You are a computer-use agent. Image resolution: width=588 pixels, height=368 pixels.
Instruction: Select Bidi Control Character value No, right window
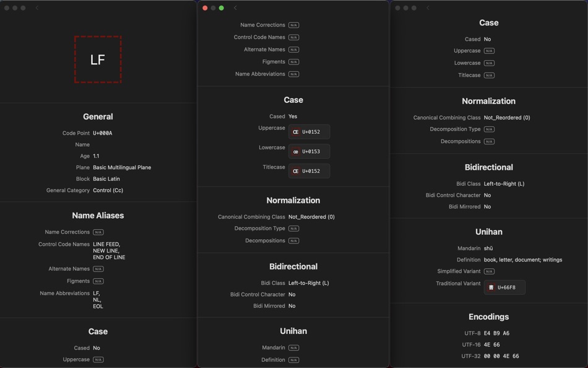click(x=487, y=195)
